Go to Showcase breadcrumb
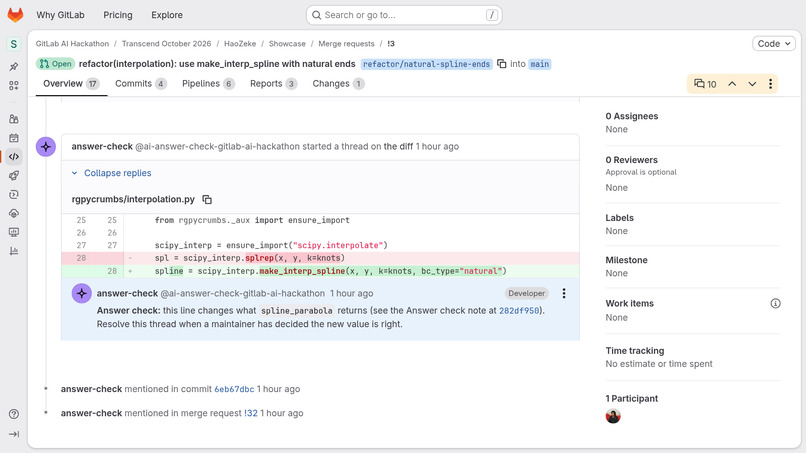806x453 pixels. 287,44
